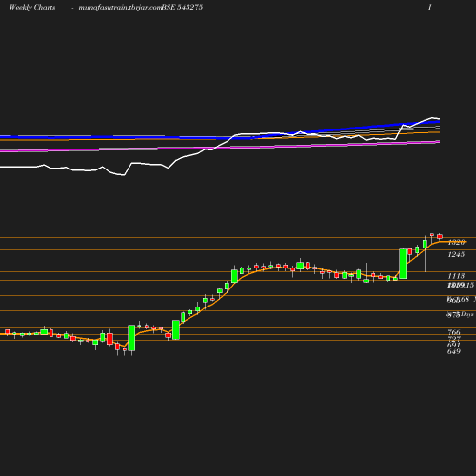Click the "Weekly Charts" title text
Screen dimensions: 476x476
32,8
